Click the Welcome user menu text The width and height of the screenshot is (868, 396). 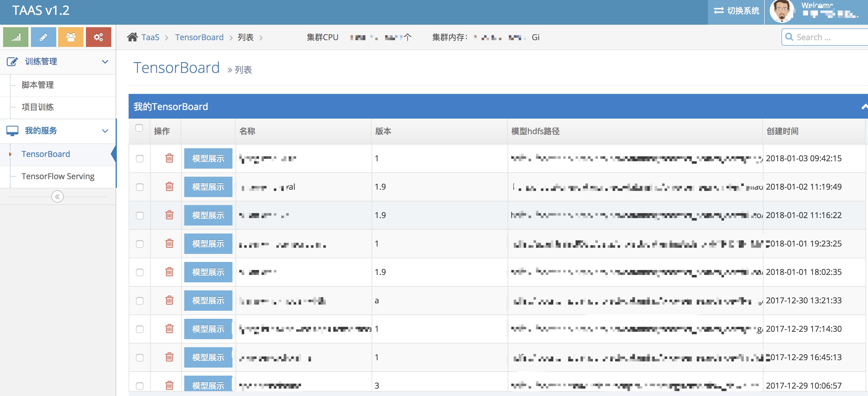tap(817, 5)
